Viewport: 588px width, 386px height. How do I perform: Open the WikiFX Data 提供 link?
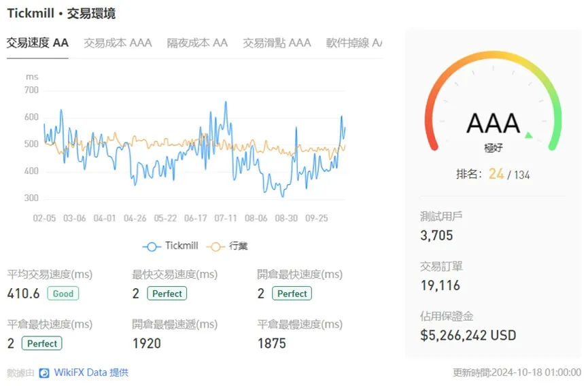click(x=91, y=372)
